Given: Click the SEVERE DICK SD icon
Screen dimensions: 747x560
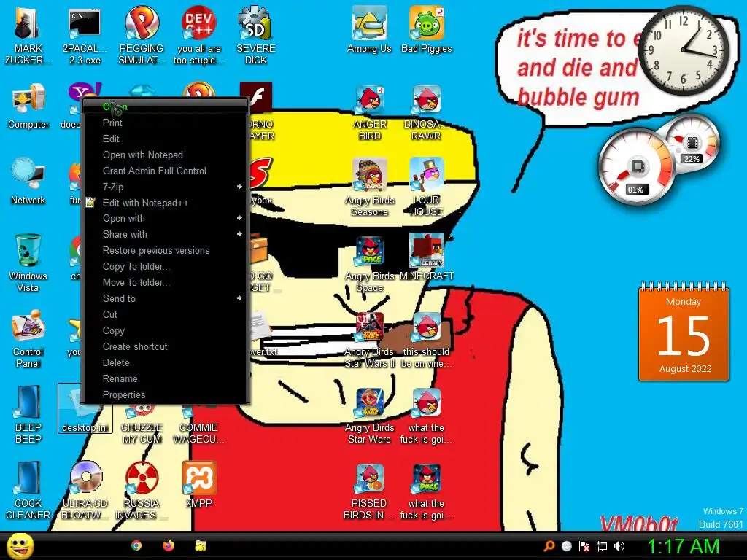Looking at the screenshot, I should [x=255, y=36].
